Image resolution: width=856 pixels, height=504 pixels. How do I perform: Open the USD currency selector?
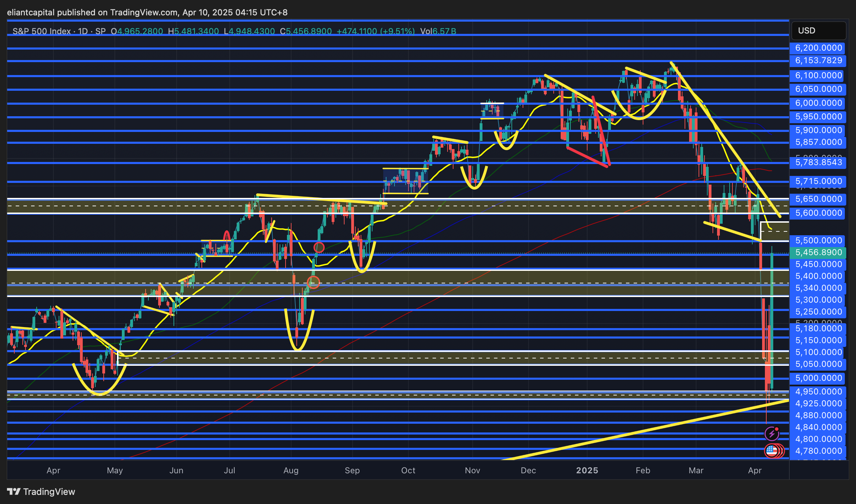coord(818,31)
